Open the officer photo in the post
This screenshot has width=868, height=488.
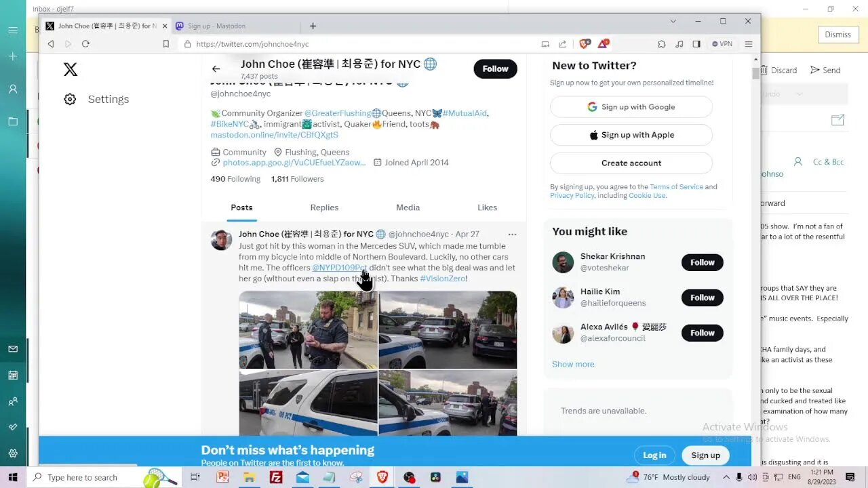tap(308, 330)
